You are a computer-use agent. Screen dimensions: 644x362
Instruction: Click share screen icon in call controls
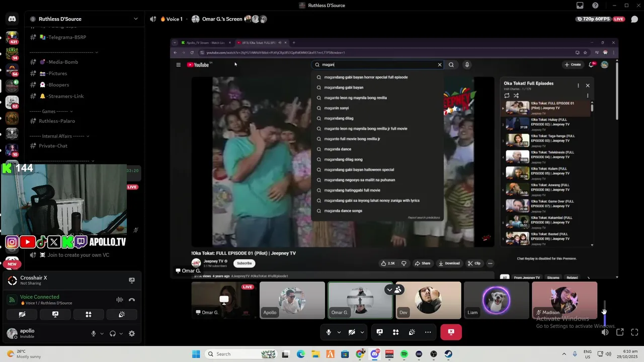click(x=380, y=332)
